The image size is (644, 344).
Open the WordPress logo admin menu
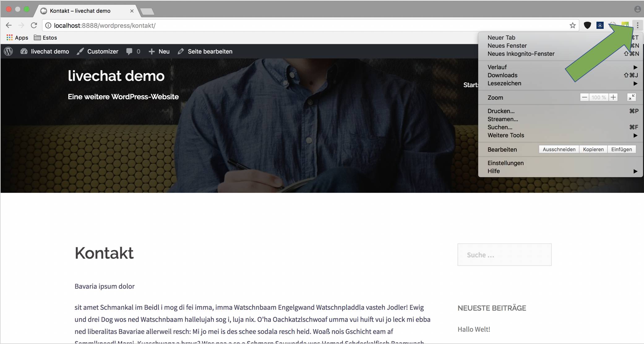point(8,51)
